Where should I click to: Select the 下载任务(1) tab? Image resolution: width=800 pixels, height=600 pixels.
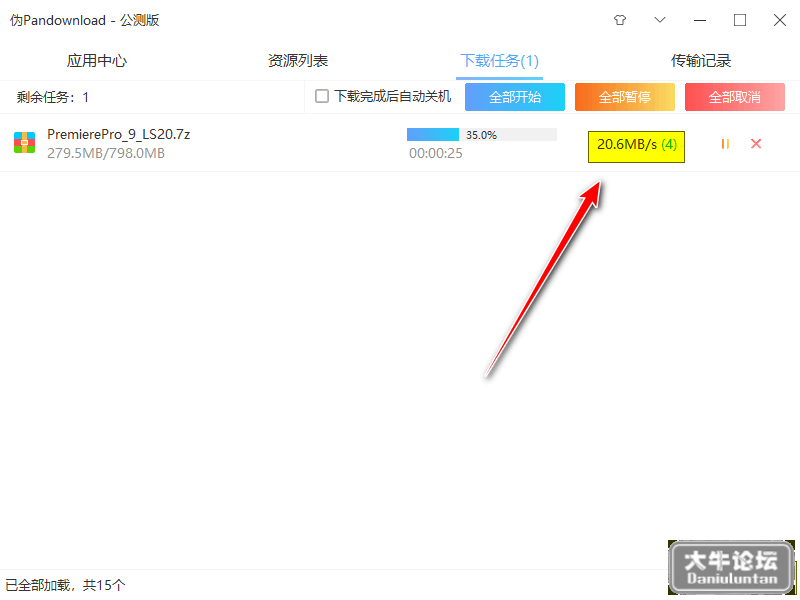[499, 61]
